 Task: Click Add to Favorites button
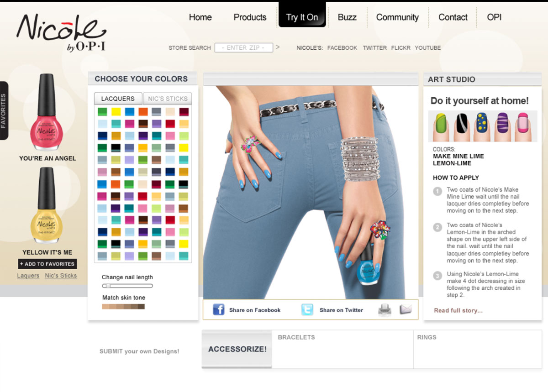[x=47, y=264]
